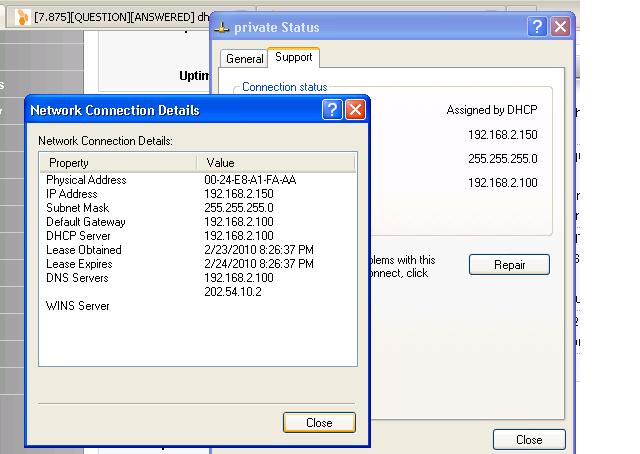Select the Support tab
The image size is (640, 454).
click(x=293, y=58)
